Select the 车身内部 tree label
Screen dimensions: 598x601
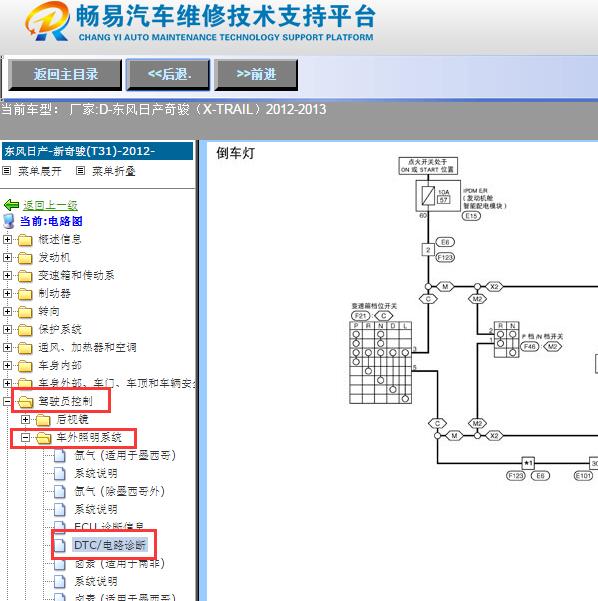(60, 366)
